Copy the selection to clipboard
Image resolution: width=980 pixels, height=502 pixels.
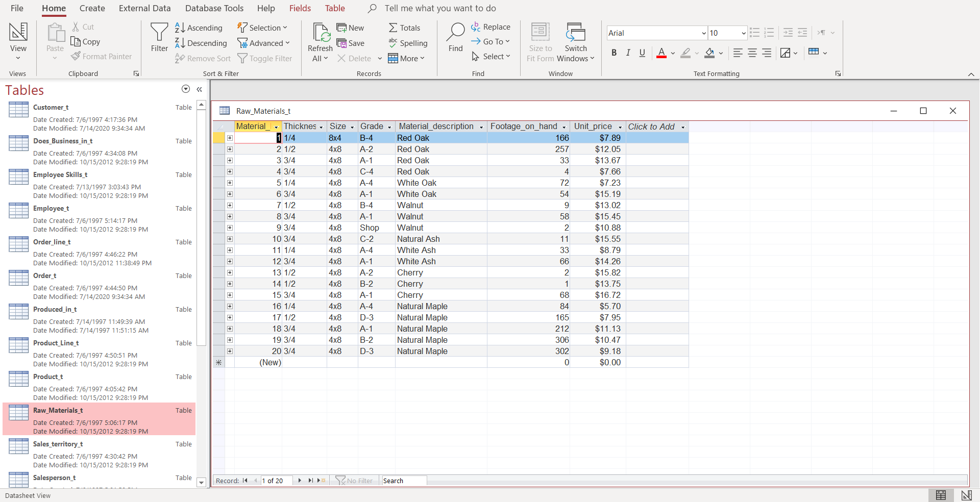pos(85,42)
